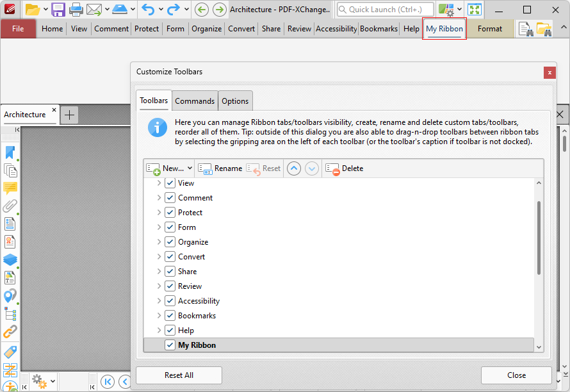Uncheck the Form toolbar checkbox

(170, 227)
